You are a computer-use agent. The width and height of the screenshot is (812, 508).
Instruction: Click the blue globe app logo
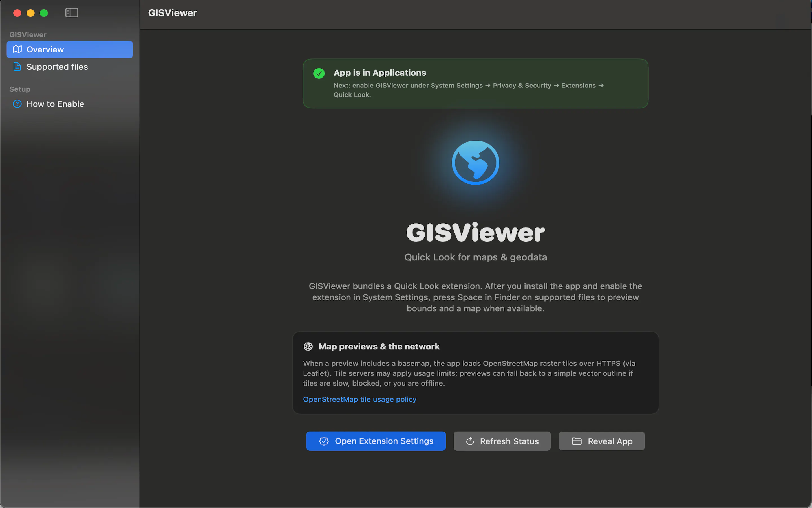[x=475, y=163]
